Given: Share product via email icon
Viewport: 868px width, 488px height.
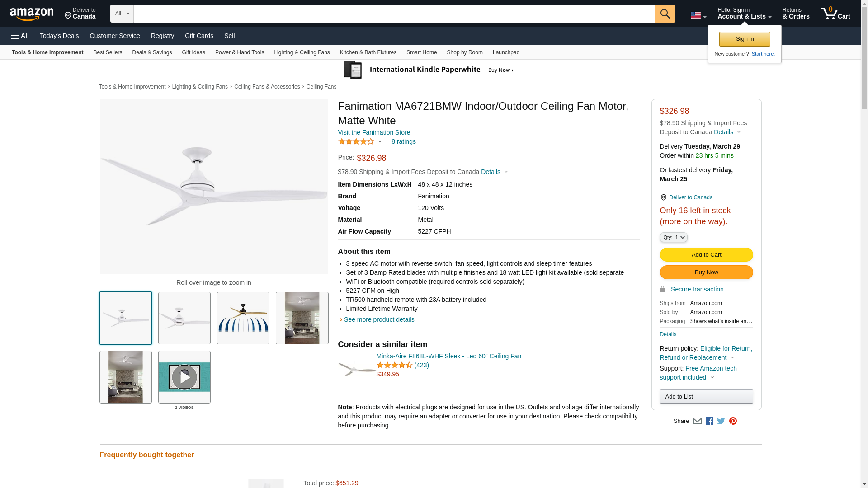Looking at the screenshot, I should click(x=697, y=421).
